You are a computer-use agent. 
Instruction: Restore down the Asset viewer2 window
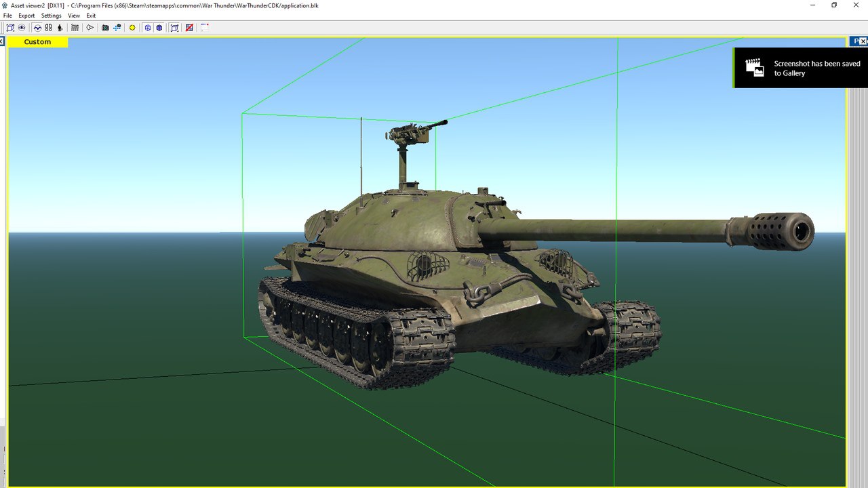click(834, 5)
